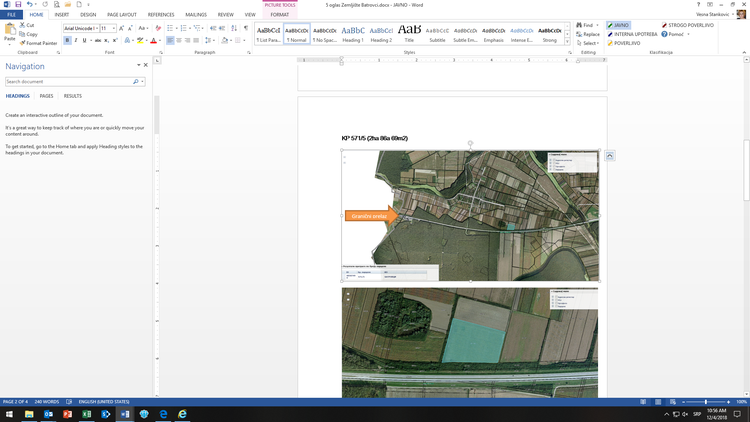Toggle bold formatting

click(x=68, y=41)
